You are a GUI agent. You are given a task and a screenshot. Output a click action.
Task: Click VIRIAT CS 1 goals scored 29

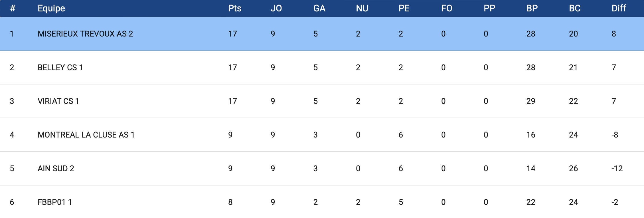point(531,101)
